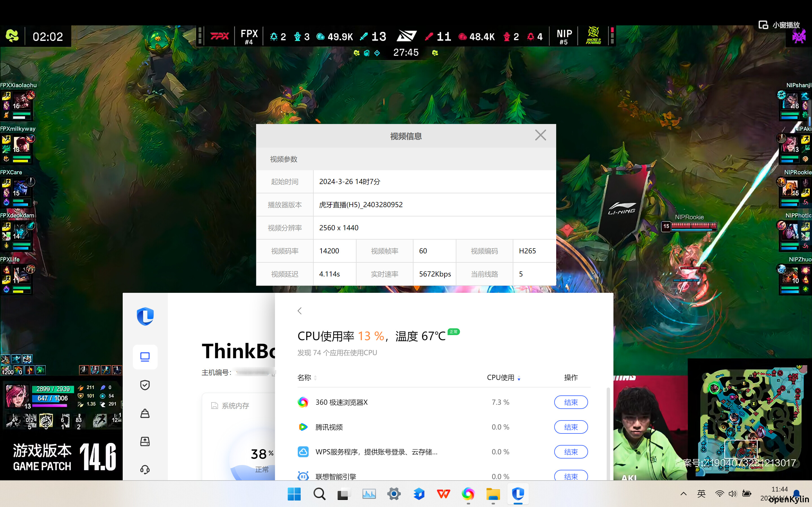Click the volume speaker tray icon
Viewport: 812px width, 507px height.
point(732,493)
